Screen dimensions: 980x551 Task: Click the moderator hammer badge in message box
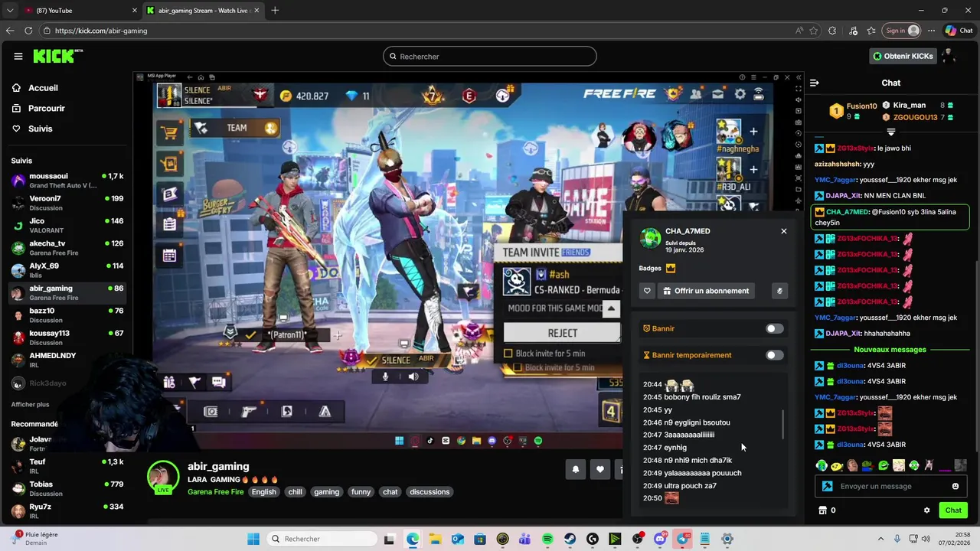(827, 486)
